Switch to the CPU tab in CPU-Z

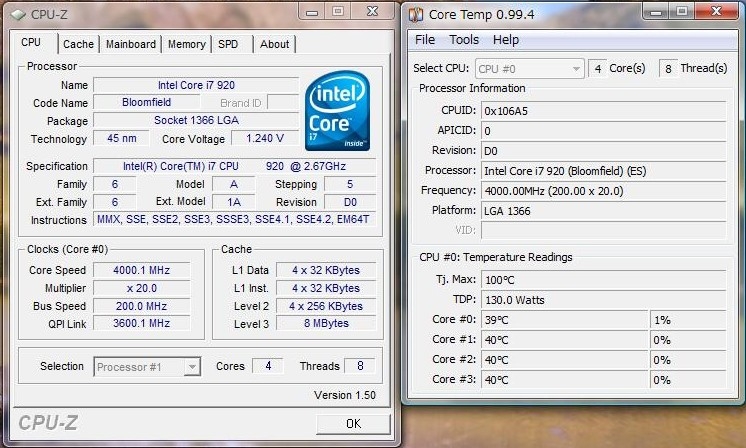coord(31,43)
